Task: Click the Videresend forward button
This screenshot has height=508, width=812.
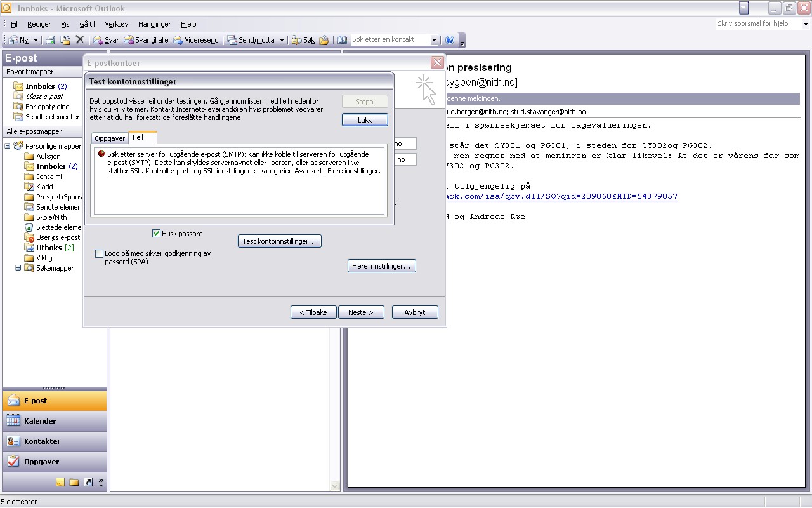Action: coord(196,40)
